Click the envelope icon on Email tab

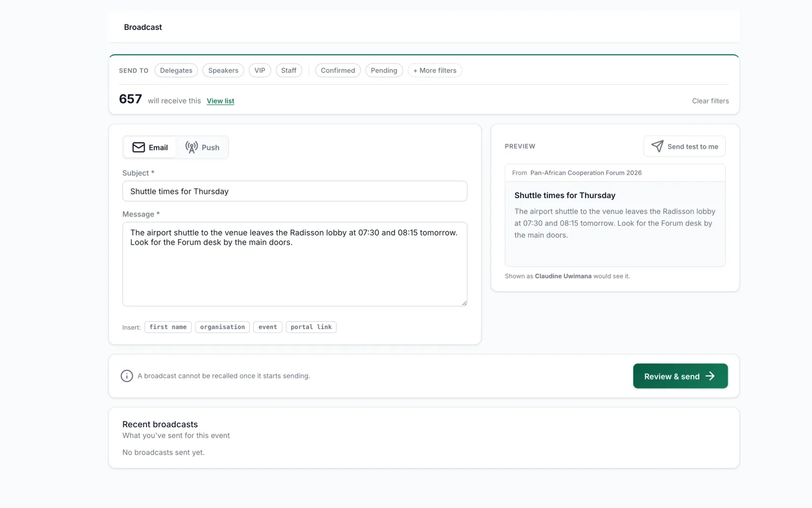tap(139, 147)
